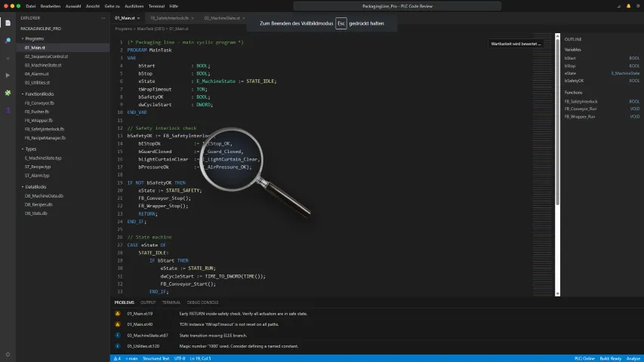Close the 03_MachineState.st tab
This screenshot has width=644, height=362.
point(244,18)
